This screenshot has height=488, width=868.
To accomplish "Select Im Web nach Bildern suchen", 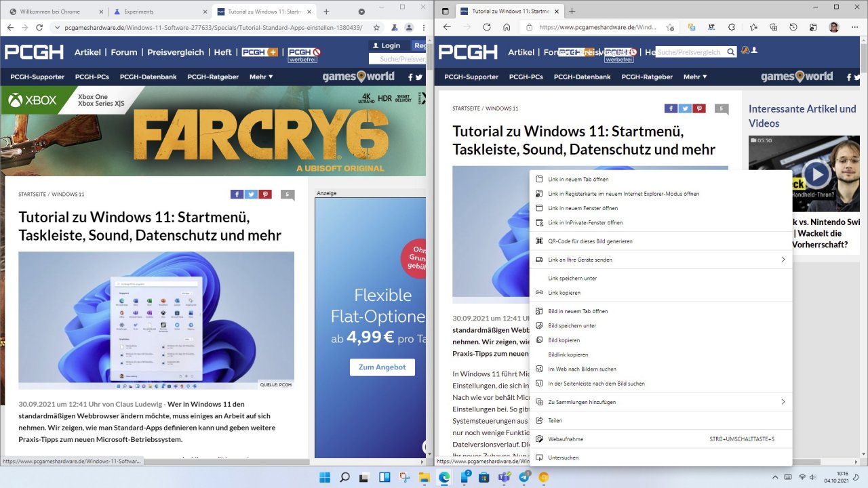I will 660,369.
